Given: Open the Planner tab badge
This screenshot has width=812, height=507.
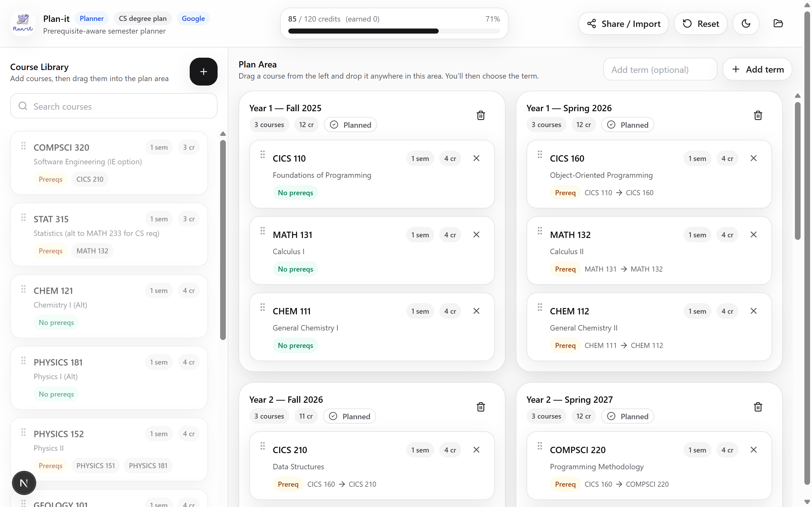Looking at the screenshot, I should coord(92,18).
